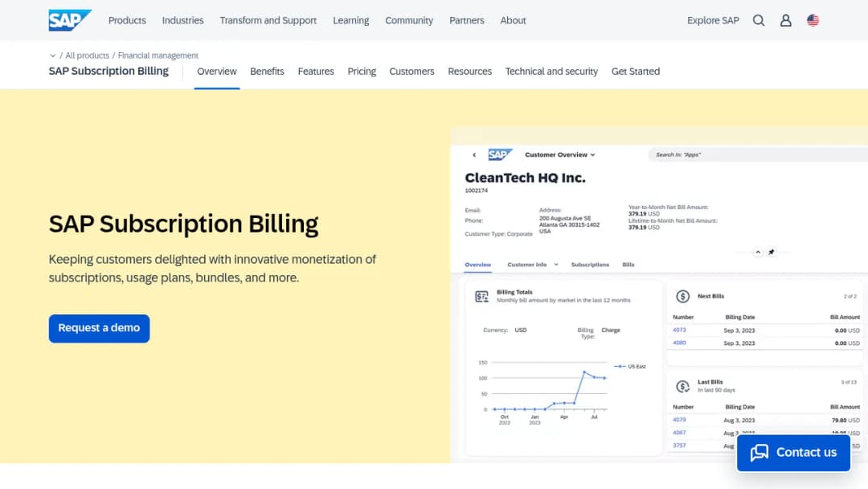Select the Features tab

[x=316, y=72]
